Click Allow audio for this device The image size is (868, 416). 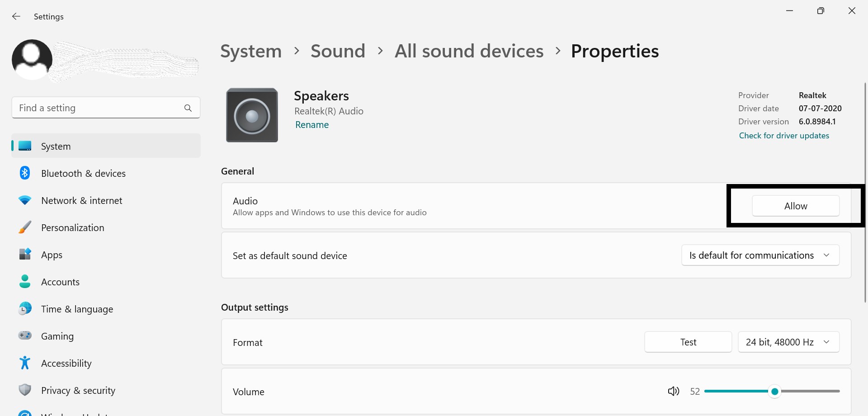(x=796, y=206)
